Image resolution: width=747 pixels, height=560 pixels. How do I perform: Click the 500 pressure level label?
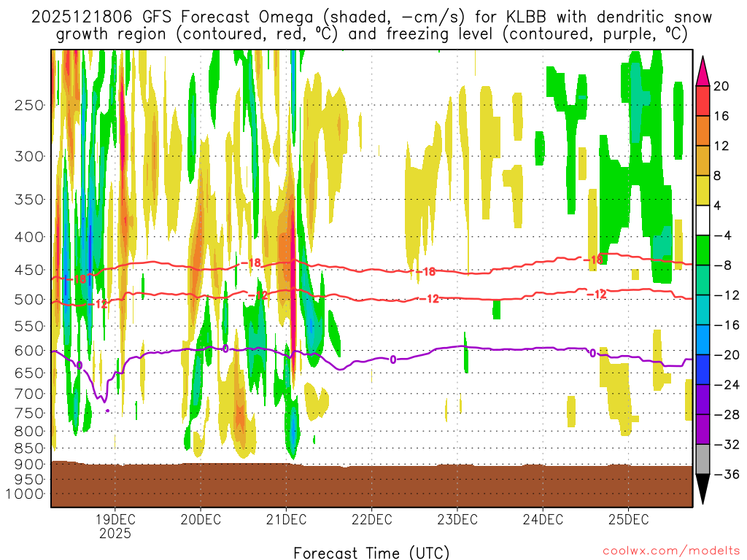tap(29, 300)
